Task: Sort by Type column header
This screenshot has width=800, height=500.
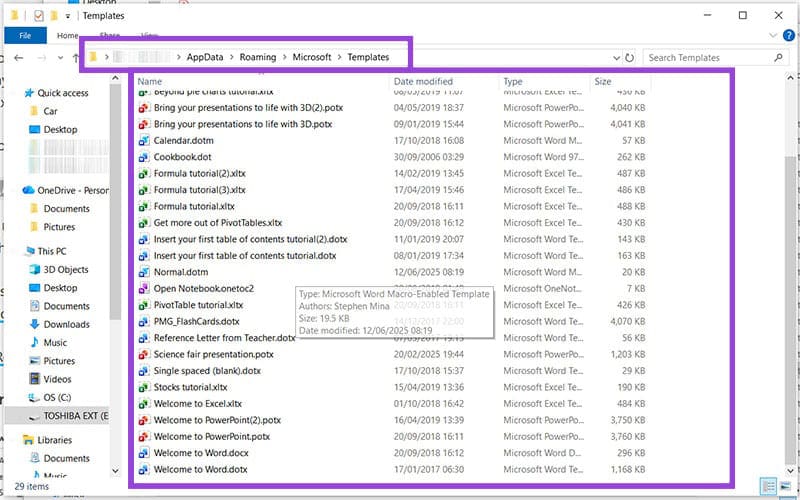Action: 513,81
